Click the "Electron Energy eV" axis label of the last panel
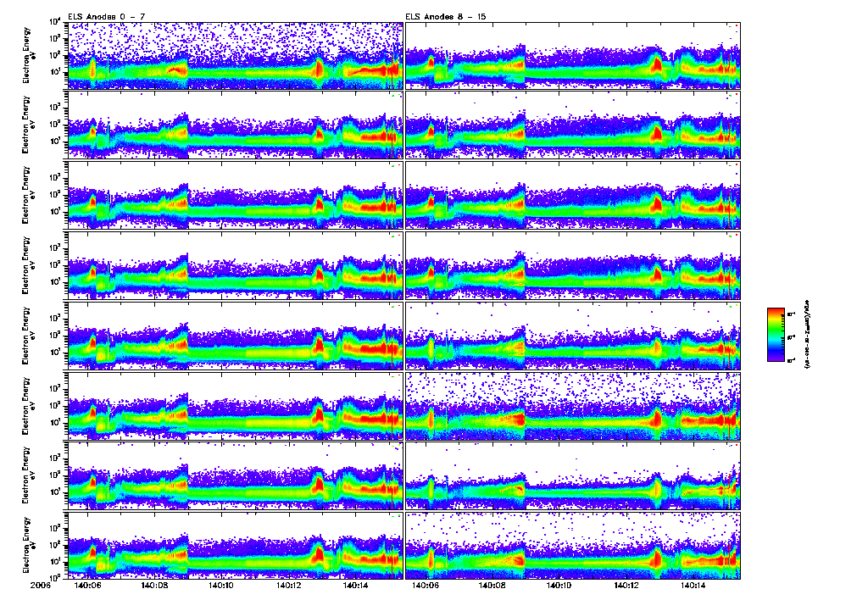 (28, 545)
